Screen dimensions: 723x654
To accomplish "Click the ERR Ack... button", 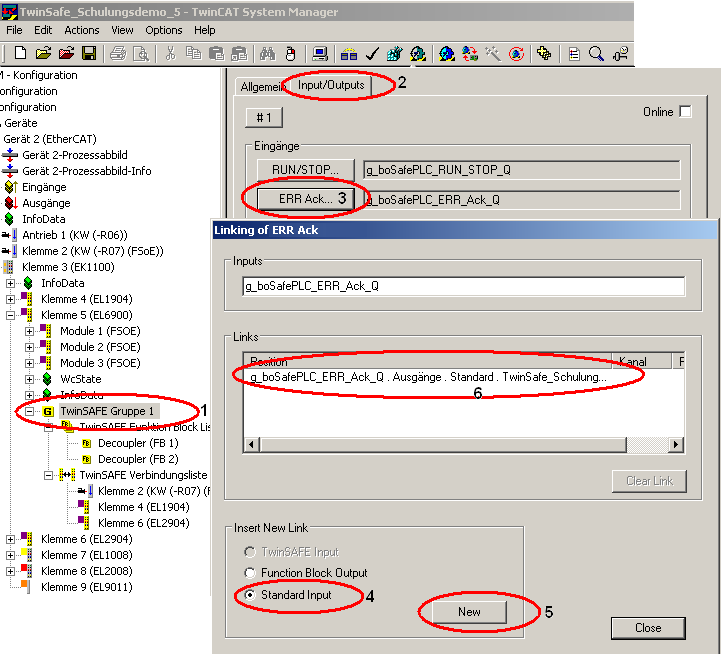I will point(306,199).
